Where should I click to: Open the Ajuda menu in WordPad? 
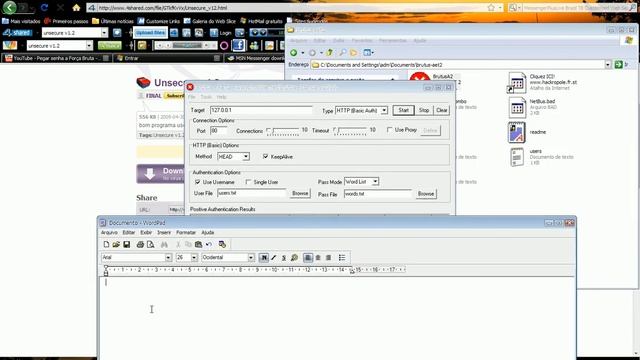(x=208, y=232)
